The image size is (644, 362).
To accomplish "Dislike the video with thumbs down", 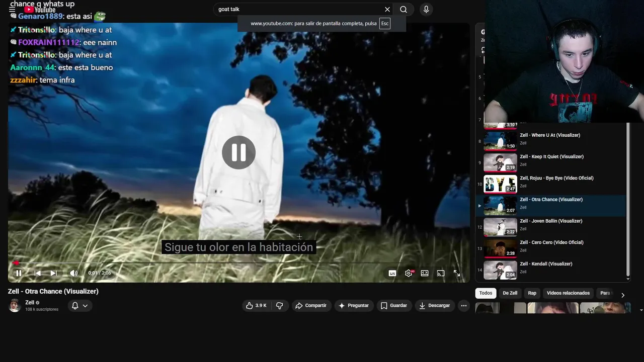I will (x=280, y=306).
